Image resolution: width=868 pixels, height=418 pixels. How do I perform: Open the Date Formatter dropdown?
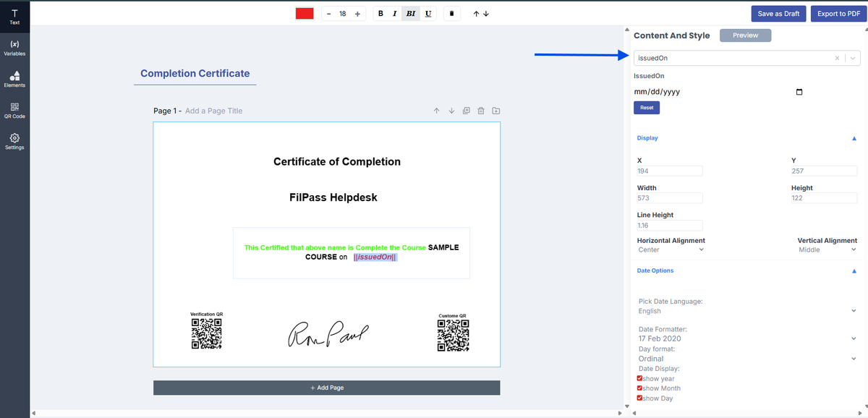[x=748, y=338]
